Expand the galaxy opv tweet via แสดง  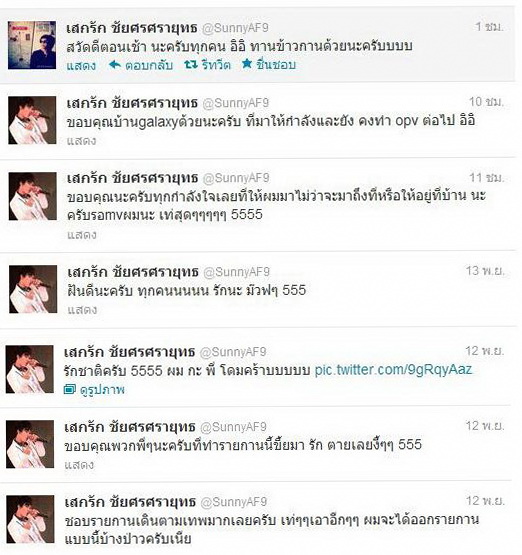tap(81, 141)
